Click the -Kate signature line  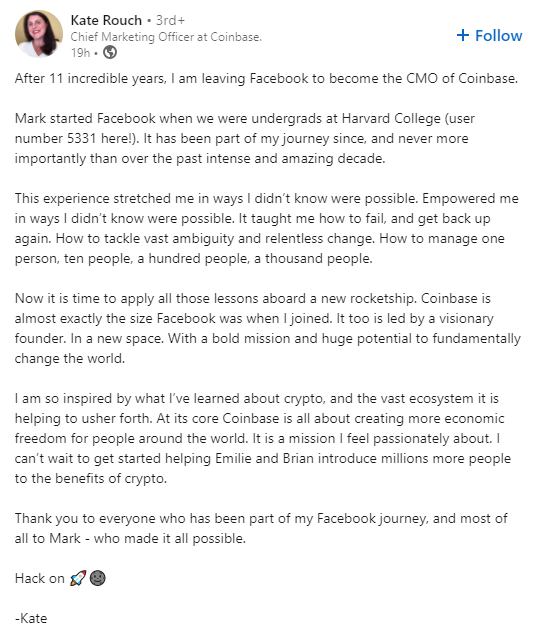[x=31, y=618]
